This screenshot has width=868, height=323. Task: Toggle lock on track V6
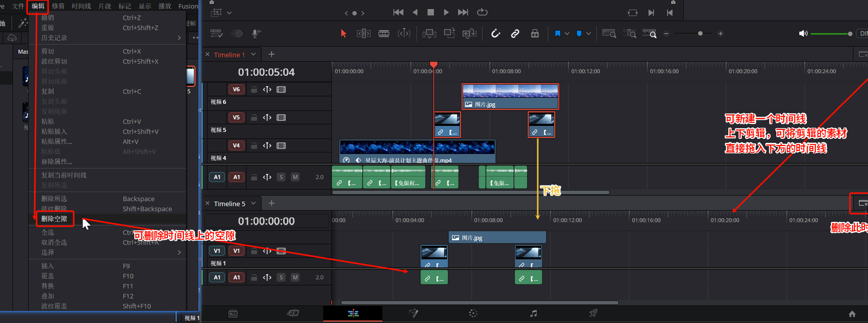point(254,89)
